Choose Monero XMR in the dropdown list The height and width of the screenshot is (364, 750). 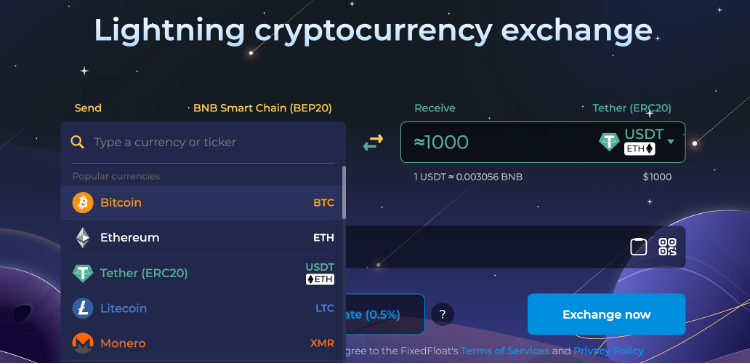[203, 343]
